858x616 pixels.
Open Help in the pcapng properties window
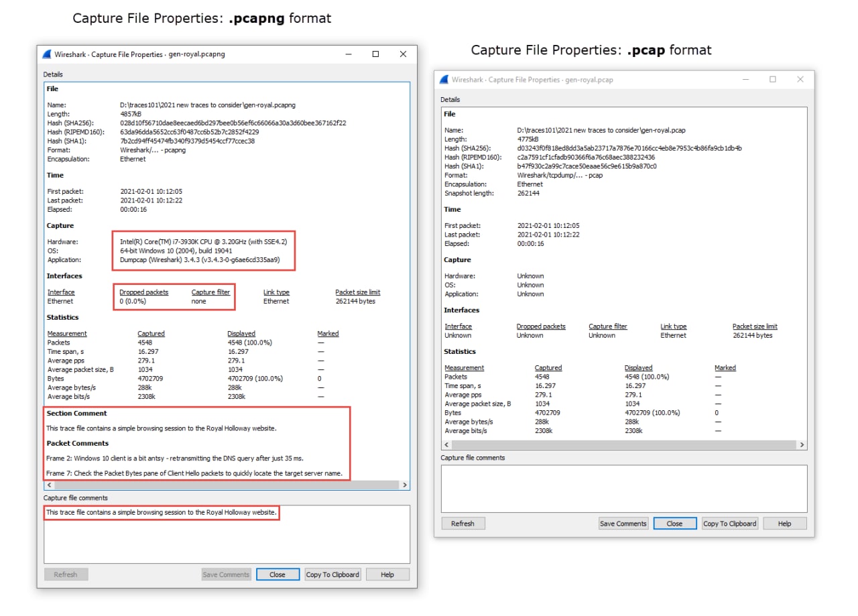tap(387, 574)
